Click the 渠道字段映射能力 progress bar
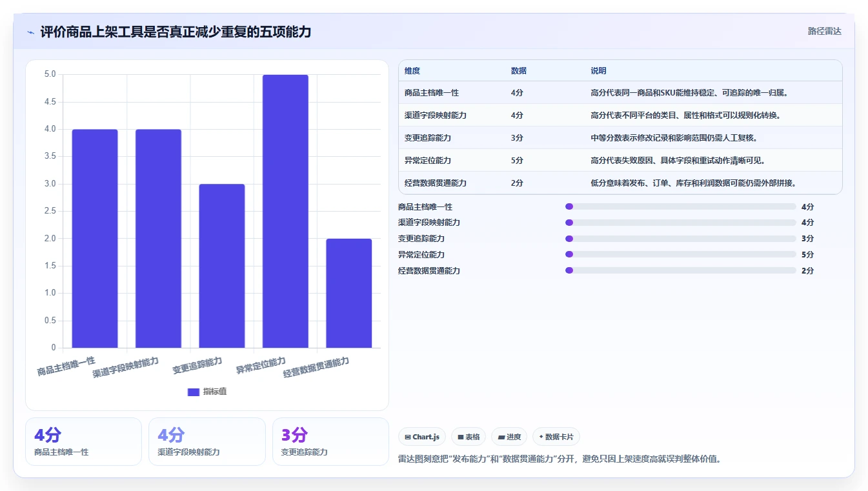 pos(680,223)
